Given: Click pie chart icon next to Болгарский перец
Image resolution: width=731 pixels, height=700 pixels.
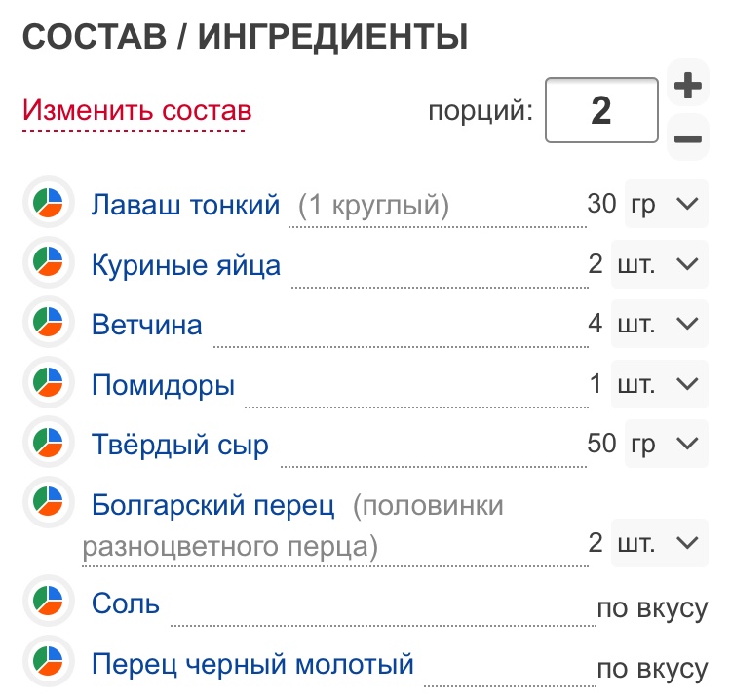Looking at the screenshot, I should pyautogui.click(x=48, y=504).
